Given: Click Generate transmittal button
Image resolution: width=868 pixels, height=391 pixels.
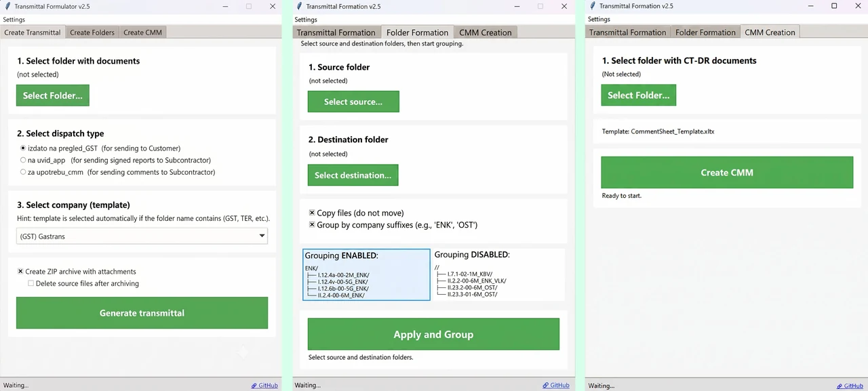Looking at the screenshot, I should pyautogui.click(x=142, y=313).
